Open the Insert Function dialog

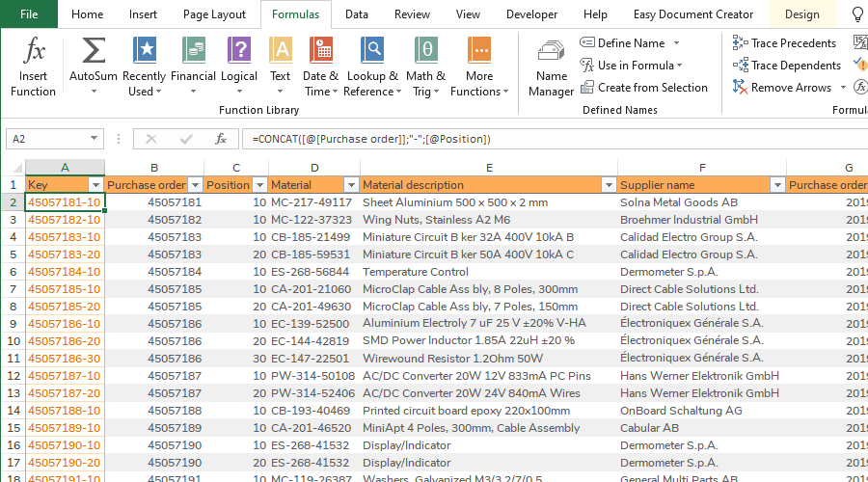tap(33, 67)
